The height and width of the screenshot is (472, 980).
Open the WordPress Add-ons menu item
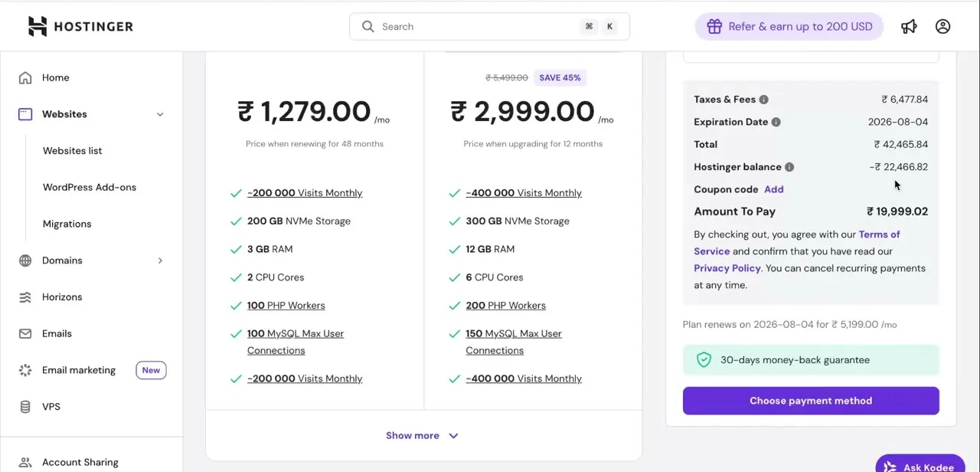(x=90, y=188)
